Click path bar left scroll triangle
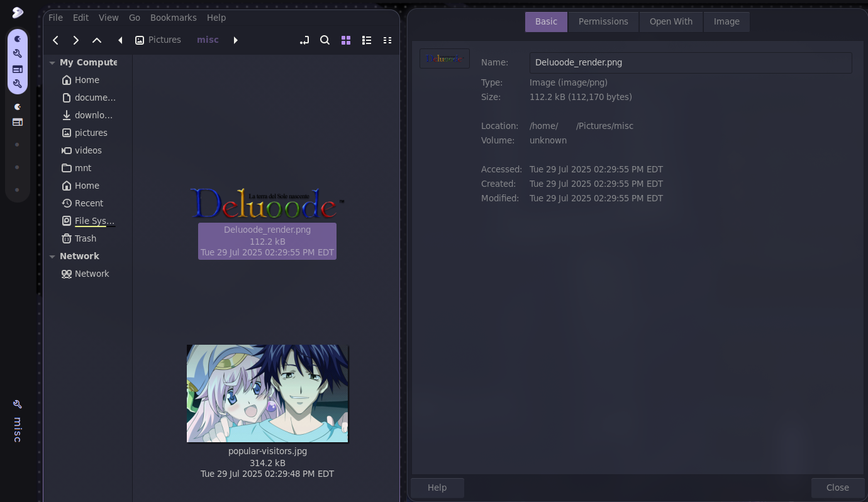The height and width of the screenshot is (502, 868). (x=120, y=40)
